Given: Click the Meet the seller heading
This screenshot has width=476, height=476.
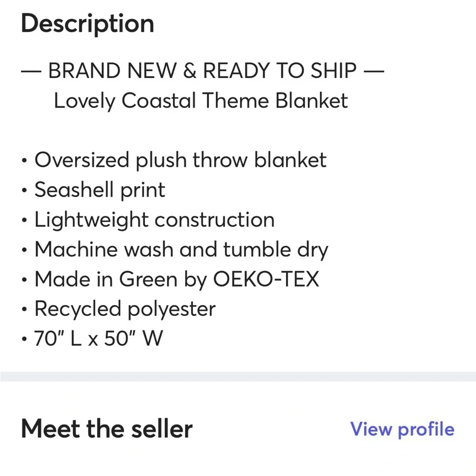Looking at the screenshot, I should (x=107, y=429).
